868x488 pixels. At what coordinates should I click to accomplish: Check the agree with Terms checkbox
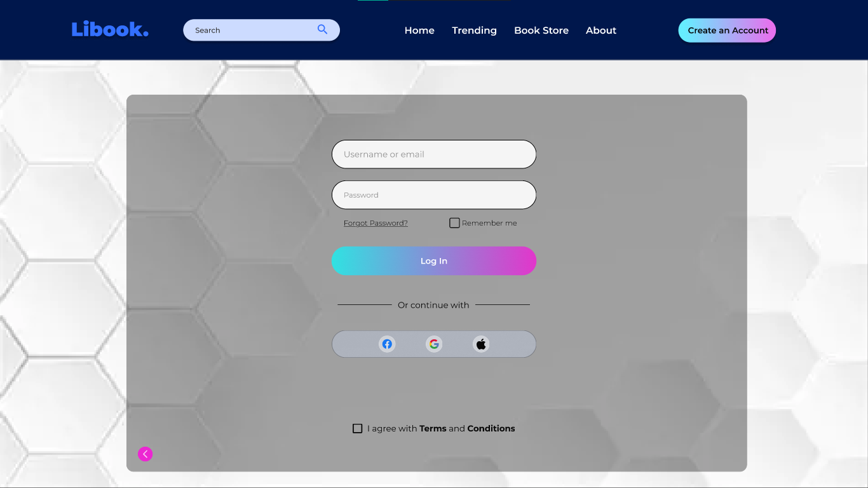[x=358, y=429]
